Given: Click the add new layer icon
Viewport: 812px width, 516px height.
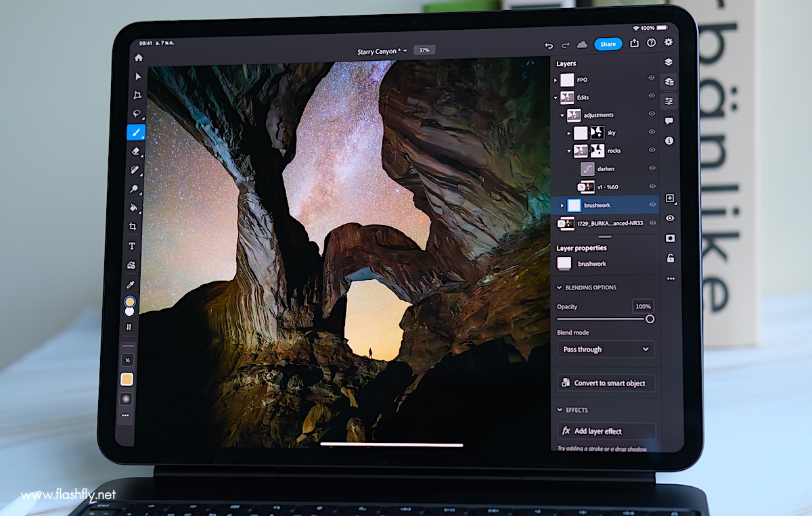Looking at the screenshot, I should coord(669,198).
